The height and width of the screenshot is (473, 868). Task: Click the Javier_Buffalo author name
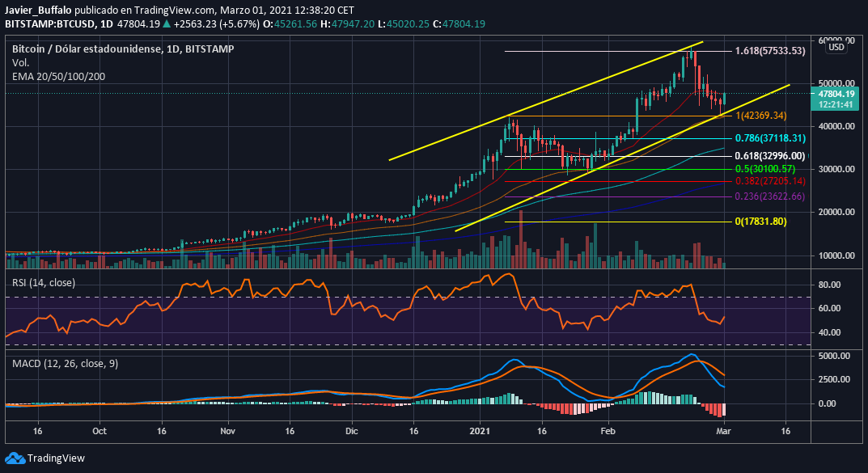(38, 11)
